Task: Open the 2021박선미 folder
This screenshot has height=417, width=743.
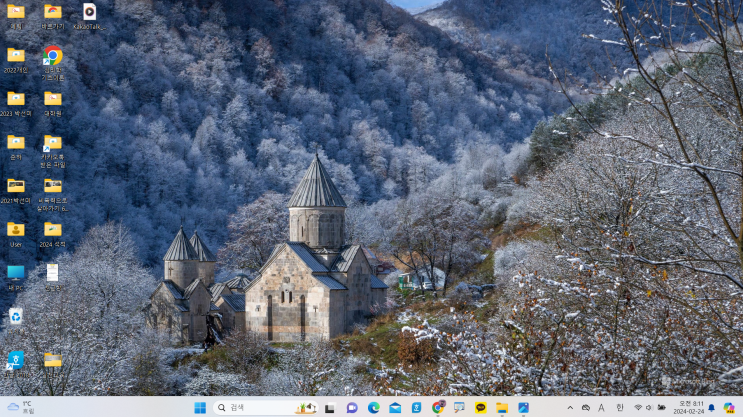Action: click(x=16, y=191)
